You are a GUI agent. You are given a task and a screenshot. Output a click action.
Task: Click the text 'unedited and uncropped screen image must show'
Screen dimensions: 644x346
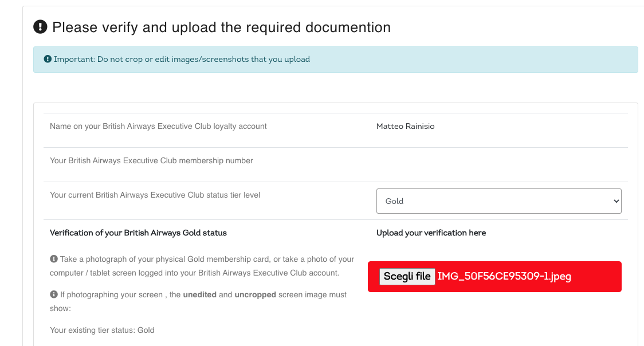(198, 301)
